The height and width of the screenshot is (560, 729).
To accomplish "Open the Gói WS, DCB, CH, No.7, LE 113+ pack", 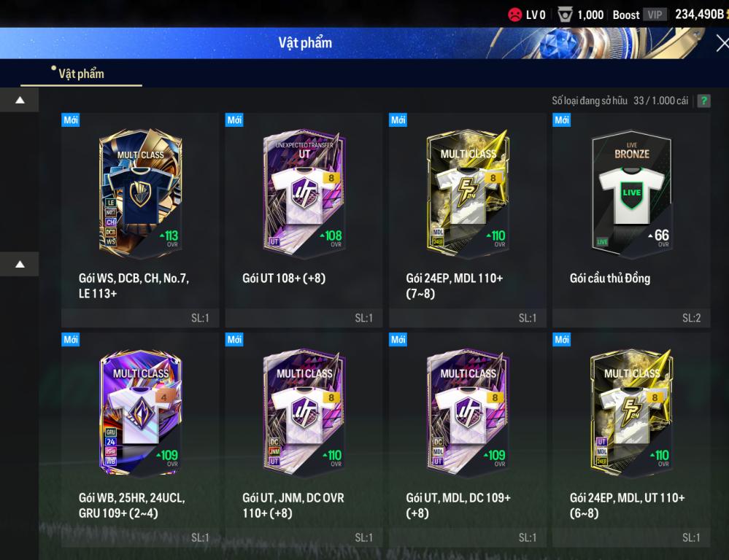I will point(140,220).
